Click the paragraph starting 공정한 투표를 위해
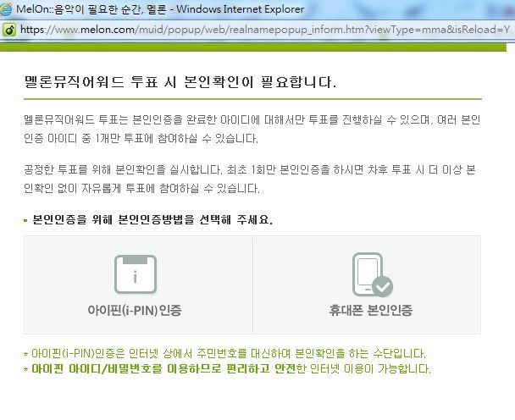This screenshot has width=515, height=420. [250, 179]
